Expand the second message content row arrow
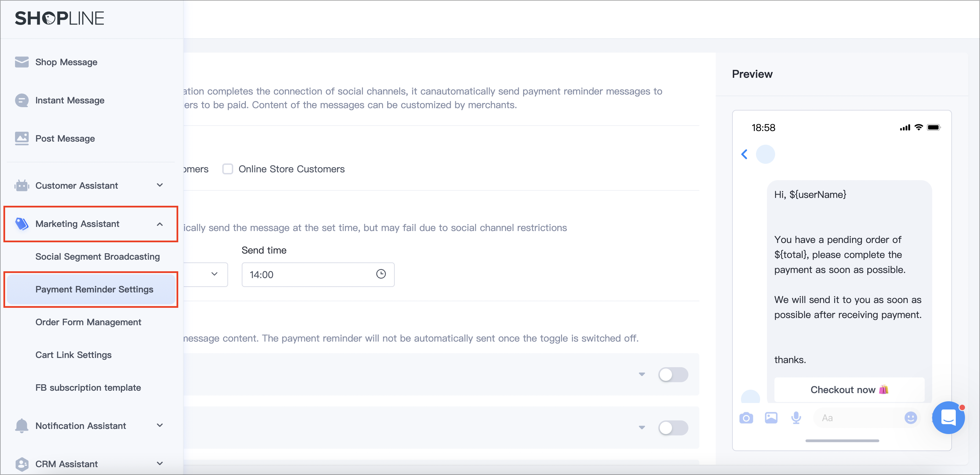Viewport: 980px width, 475px height. tap(642, 428)
